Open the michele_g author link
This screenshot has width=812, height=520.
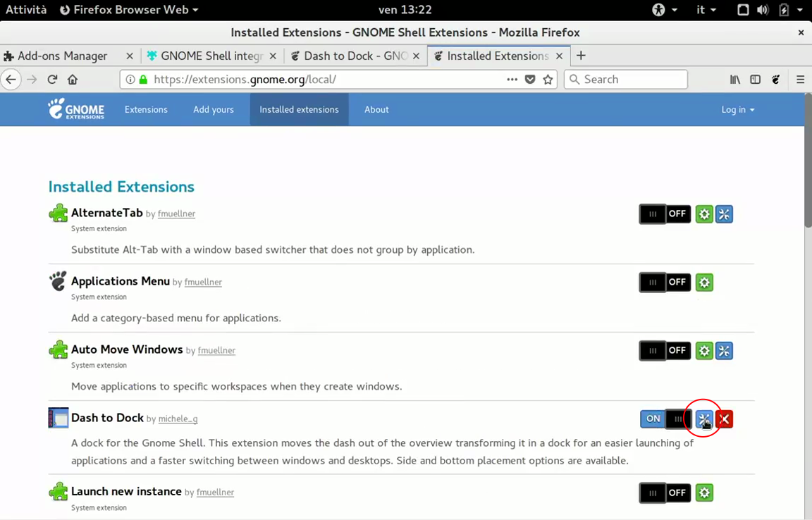(178, 419)
